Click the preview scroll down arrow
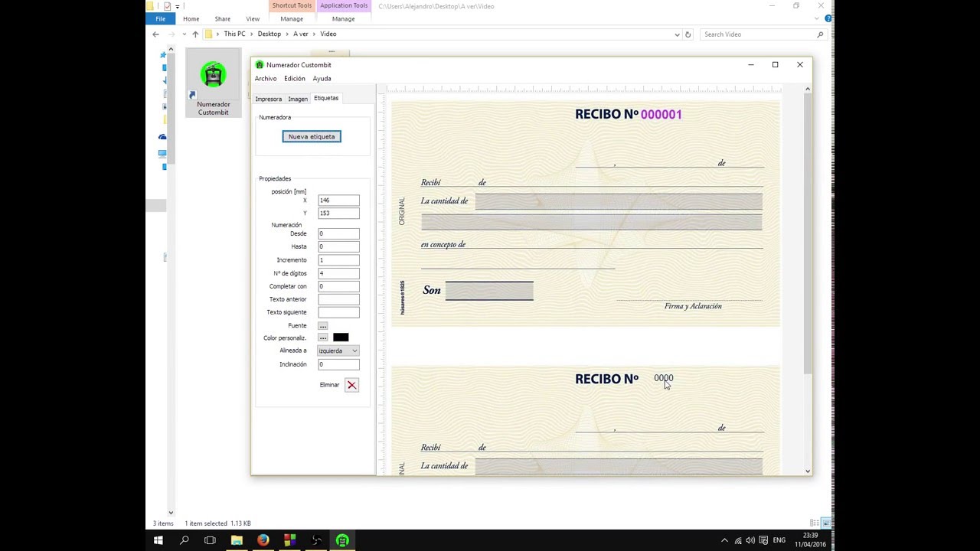The height and width of the screenshot is (551, 980). pyautogui.click(x=807, y=471)
